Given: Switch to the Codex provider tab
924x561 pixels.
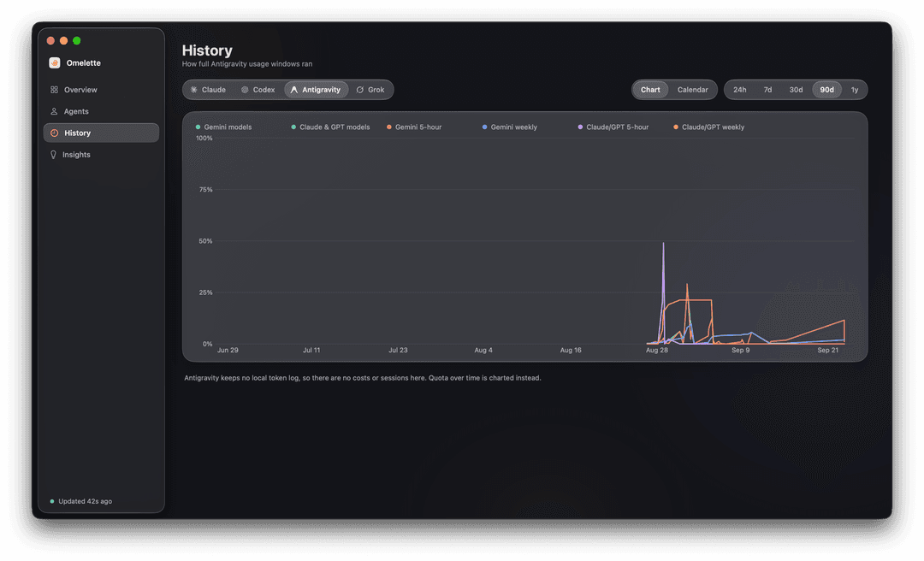Looking at the screenshot, I should 258,90.
